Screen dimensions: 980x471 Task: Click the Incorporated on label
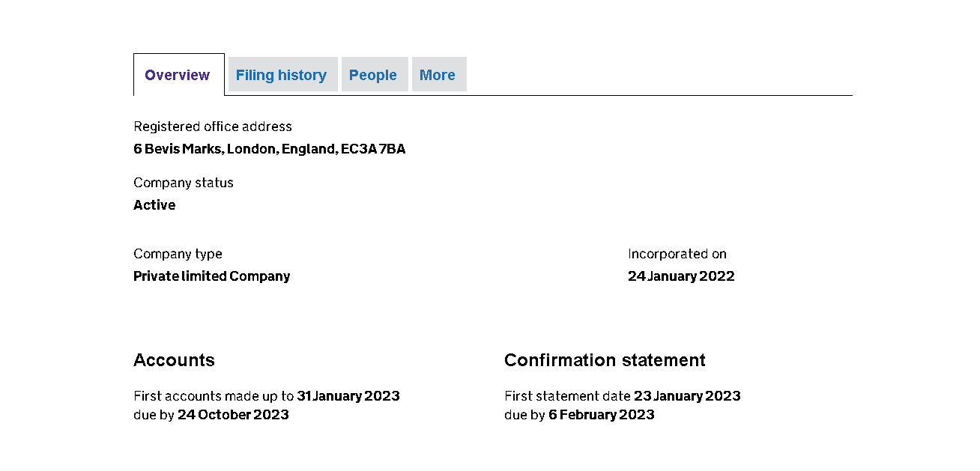tap(677, 254)
